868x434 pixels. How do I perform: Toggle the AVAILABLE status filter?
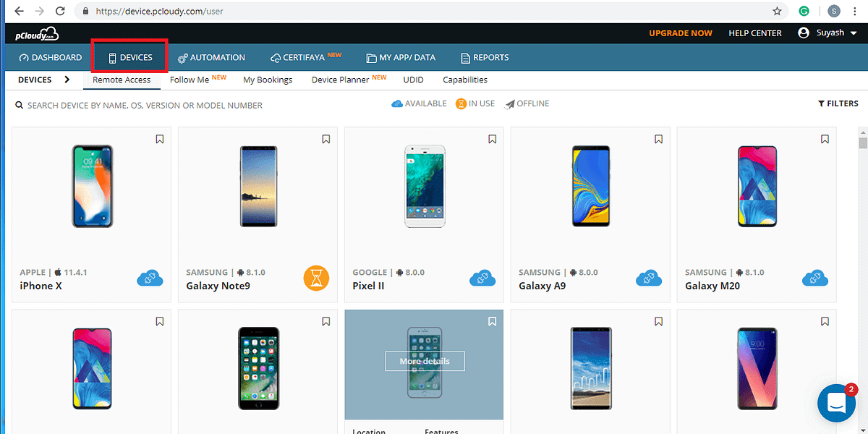pyautogui.click(x=419, y=104)
